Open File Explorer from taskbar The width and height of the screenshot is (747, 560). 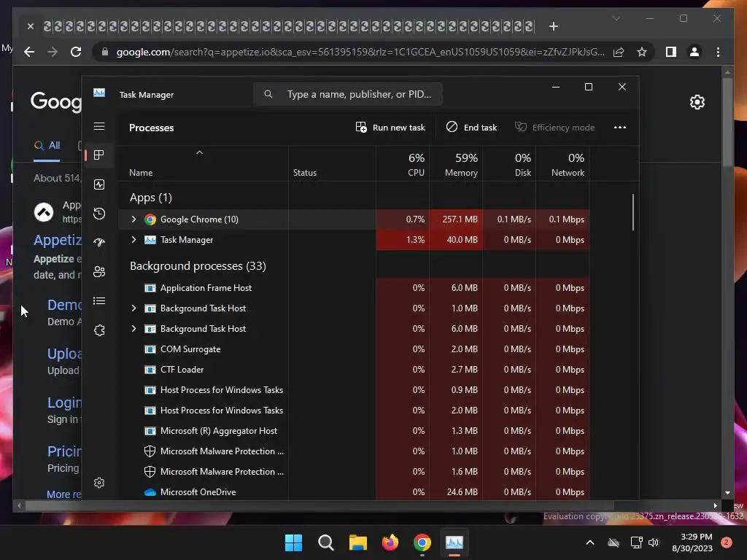[x=357, y=542]
